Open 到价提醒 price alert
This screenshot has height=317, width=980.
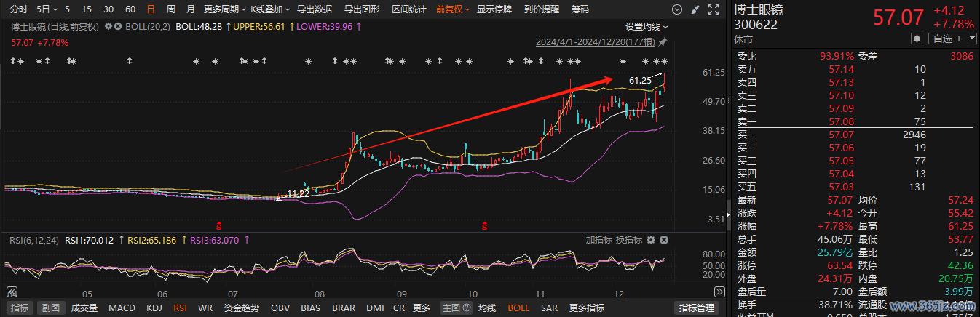(x=542, y=9)
